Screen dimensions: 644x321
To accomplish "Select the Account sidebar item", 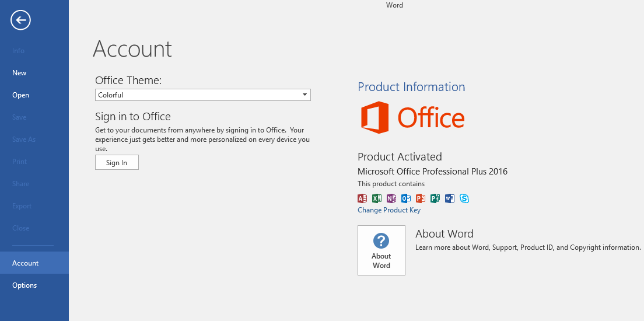I will pyautogui.click(x=26, y=263).
